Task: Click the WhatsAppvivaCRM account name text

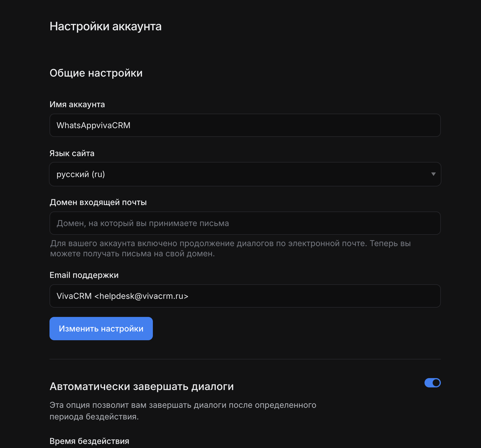Action: (x=93, y=125)
